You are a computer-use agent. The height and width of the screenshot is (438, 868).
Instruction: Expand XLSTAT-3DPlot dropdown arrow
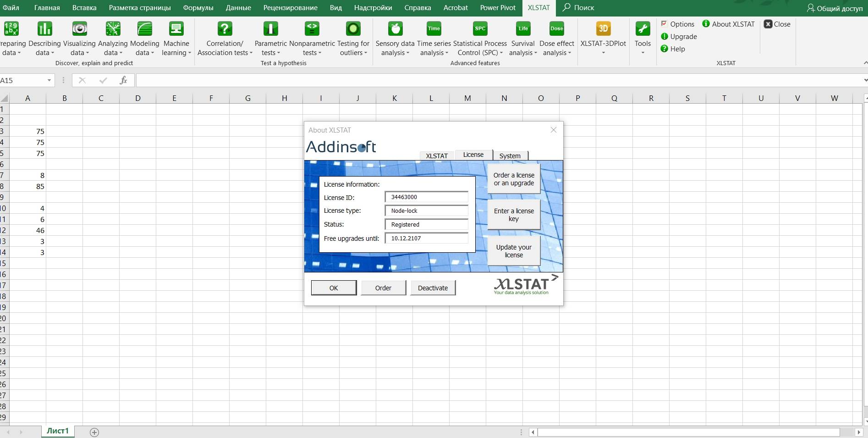pos(603,53)
